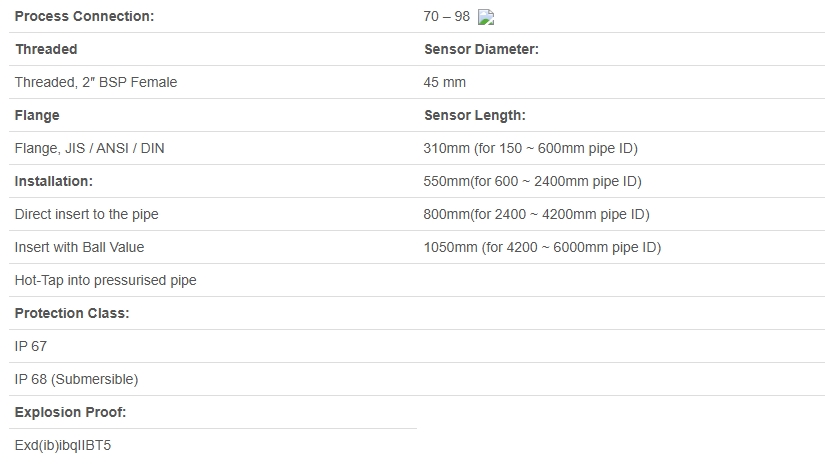Image resolution: width=825 pixels, height=470 pixels.
Task: Select Hot-Tap into pressurised pipe text
Action: pos(106,280)
